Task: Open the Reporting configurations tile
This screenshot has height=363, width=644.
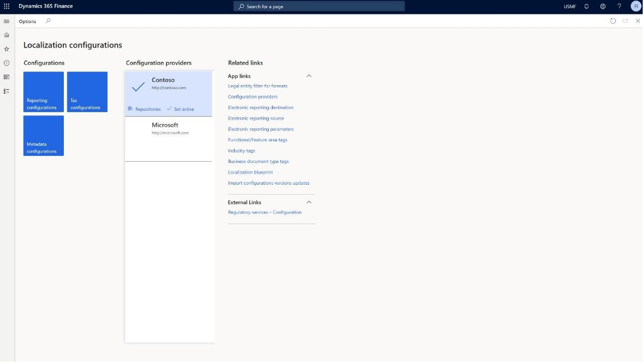Action: (44, 92)
